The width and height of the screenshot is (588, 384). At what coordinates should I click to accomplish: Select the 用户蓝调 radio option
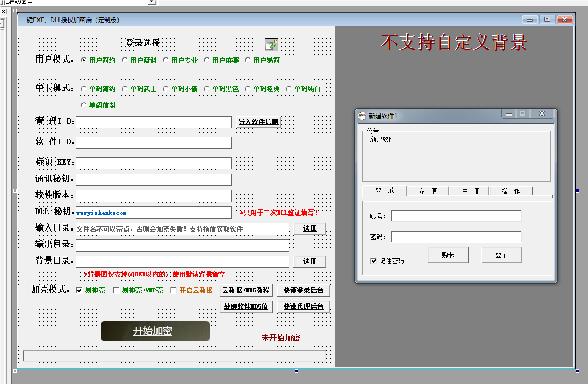125,60
